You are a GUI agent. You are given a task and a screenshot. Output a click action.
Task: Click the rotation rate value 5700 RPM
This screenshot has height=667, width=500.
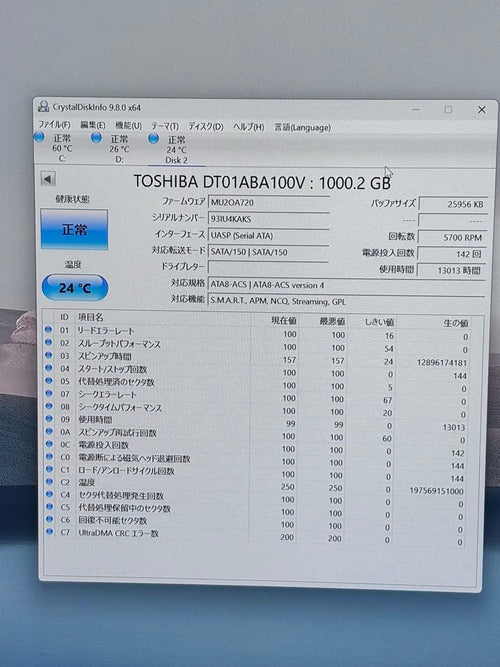(x=452, y=237)
